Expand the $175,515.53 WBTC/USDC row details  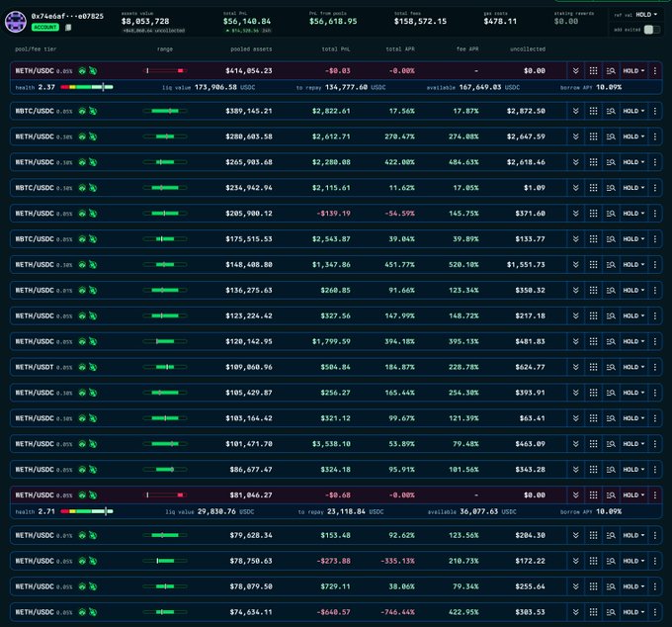575,239
